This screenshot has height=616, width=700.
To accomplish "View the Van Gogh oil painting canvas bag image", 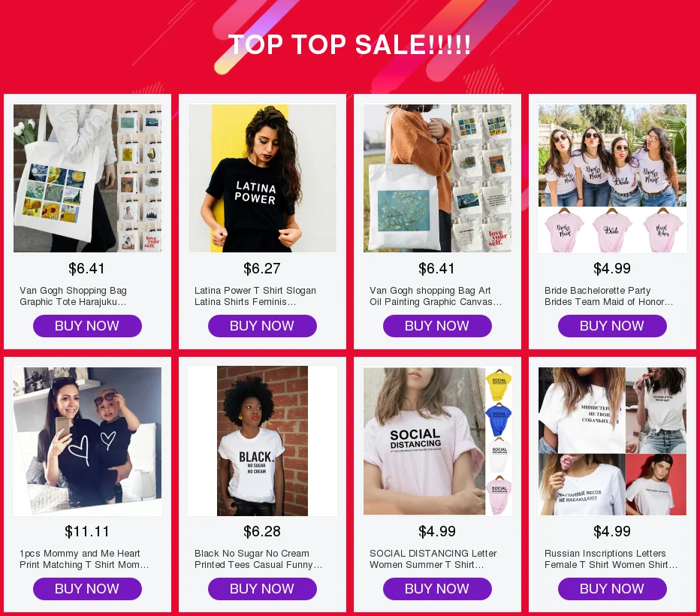I will pyautogui.click(x=437, y=178).
